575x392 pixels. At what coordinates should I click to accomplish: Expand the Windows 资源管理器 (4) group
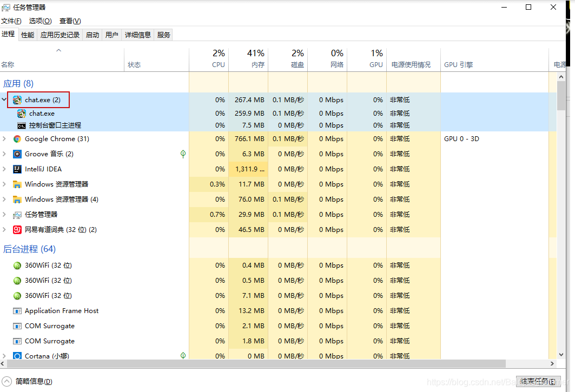click(4, 199)
